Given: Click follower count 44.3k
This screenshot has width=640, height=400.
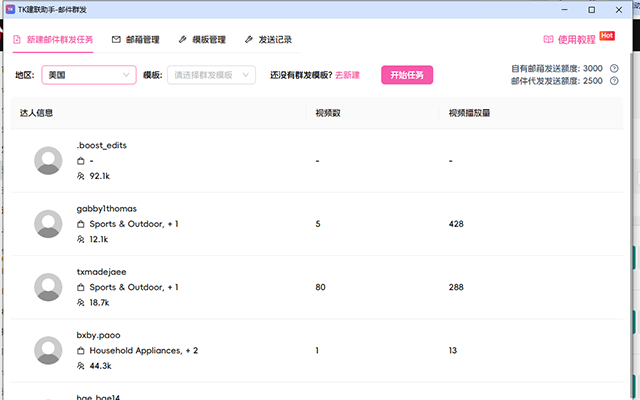Looking at the screenshot, I should point(100,366).
